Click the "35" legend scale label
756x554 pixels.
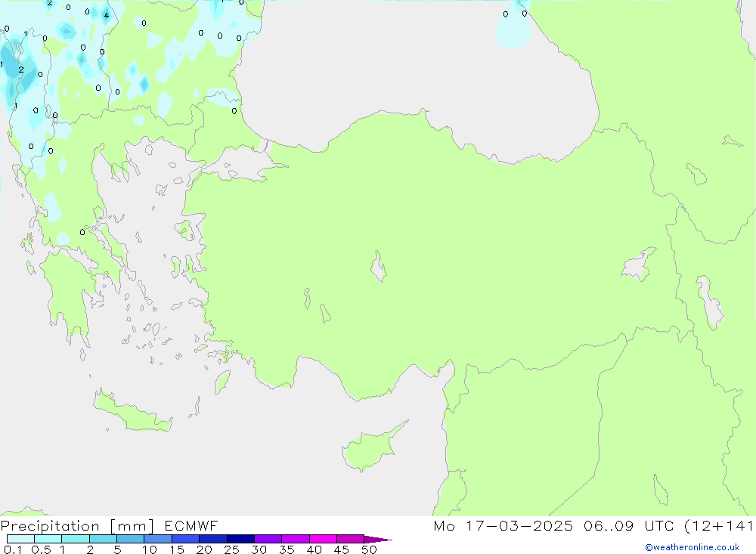287,549
